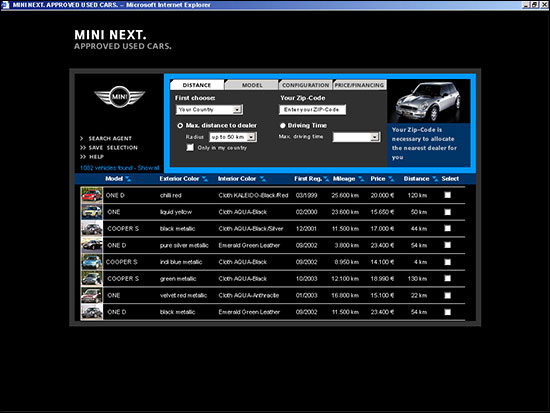
Task: Click the MINI NEXT. heading
Action: (x=110, y=35)
